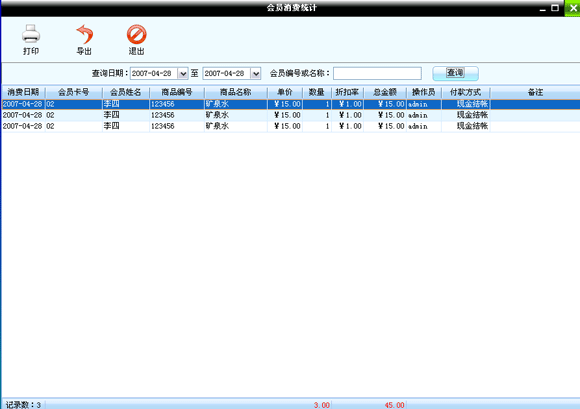
Task: Click the 退出 exit icon
Action: pos(136,34)
